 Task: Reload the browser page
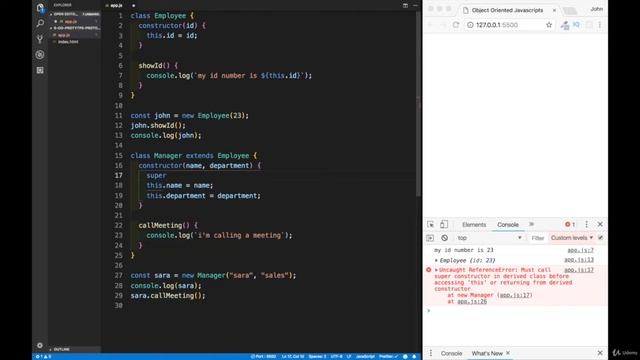[x=456, y=25]
